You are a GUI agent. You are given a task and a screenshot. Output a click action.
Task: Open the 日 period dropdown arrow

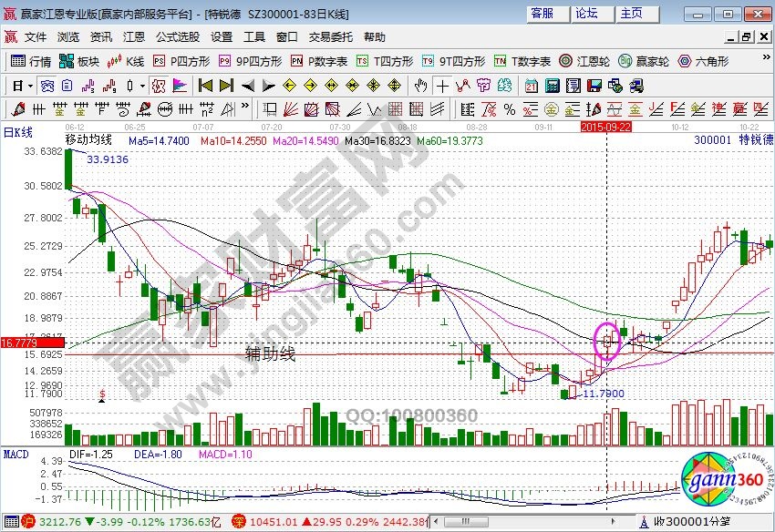pyautogui.click(x=30, y=86)
